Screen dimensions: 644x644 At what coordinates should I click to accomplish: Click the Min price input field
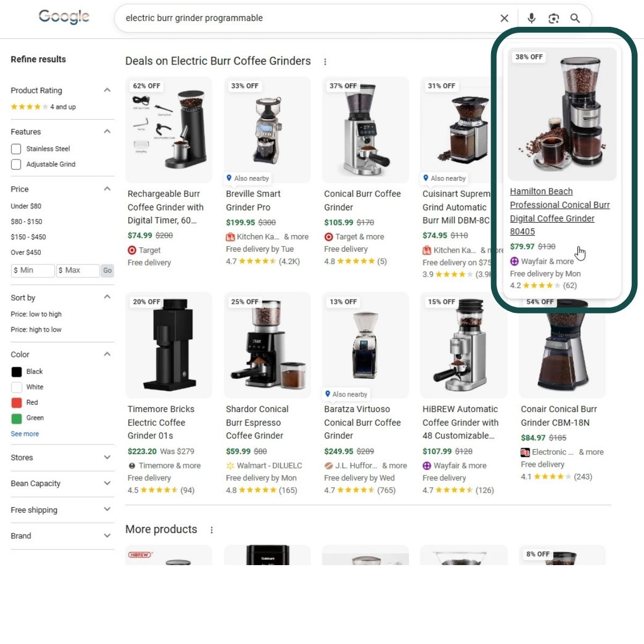pyautogui.click(x=33, y=270)
